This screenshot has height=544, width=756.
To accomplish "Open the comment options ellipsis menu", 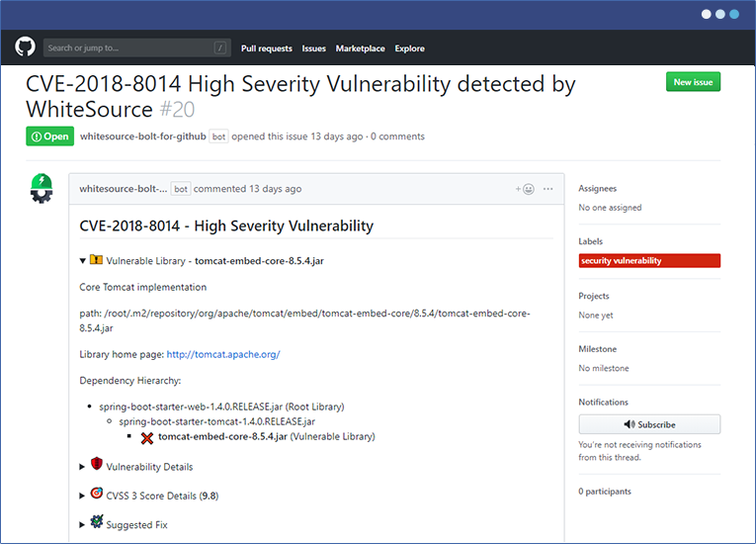I will [x=548, y=189].
